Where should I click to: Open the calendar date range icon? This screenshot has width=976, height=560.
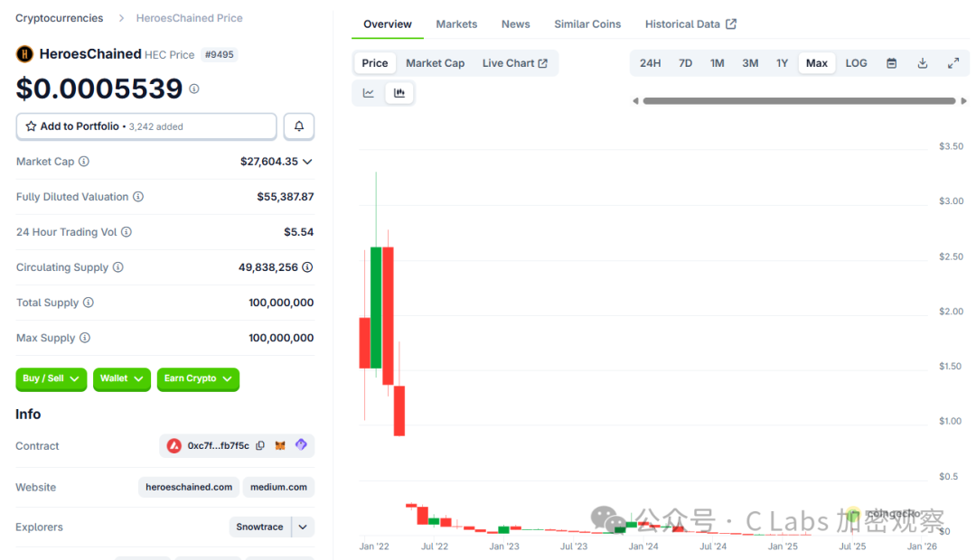click(891, 63)
